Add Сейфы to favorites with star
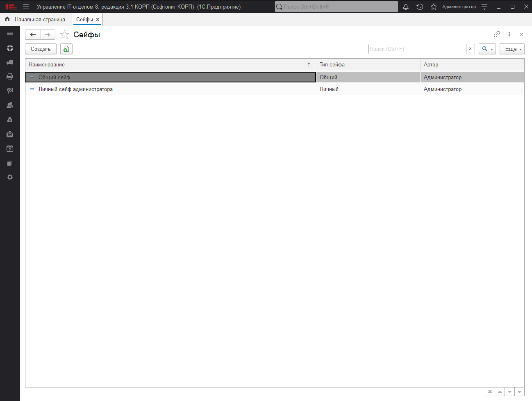The image size is (532, 401). pyautogui.click(x=64, y=35)
